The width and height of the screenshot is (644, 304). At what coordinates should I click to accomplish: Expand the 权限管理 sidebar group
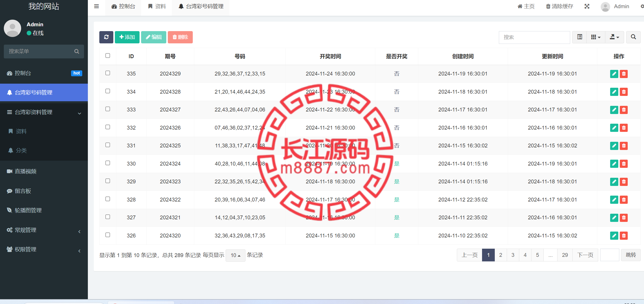coord(44,249)
